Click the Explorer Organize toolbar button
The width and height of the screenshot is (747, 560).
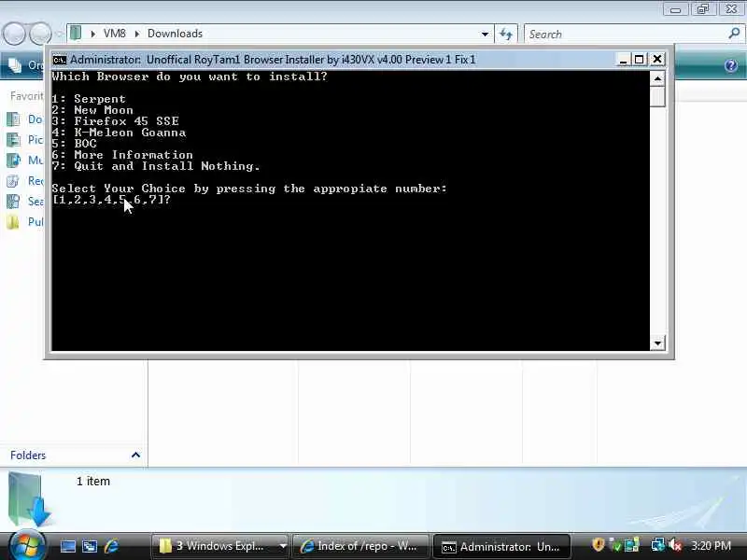click(x=24, y=65)
